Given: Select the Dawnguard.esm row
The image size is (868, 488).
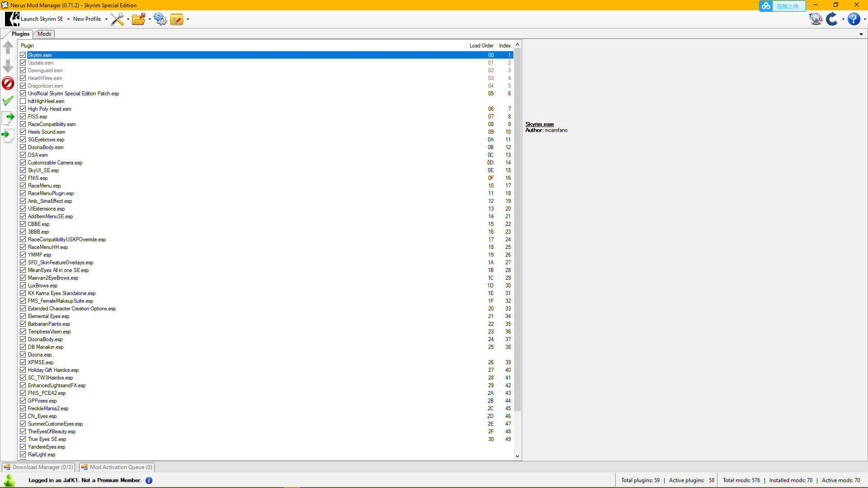Looking at the screenshot, I should tap(266, 70).
